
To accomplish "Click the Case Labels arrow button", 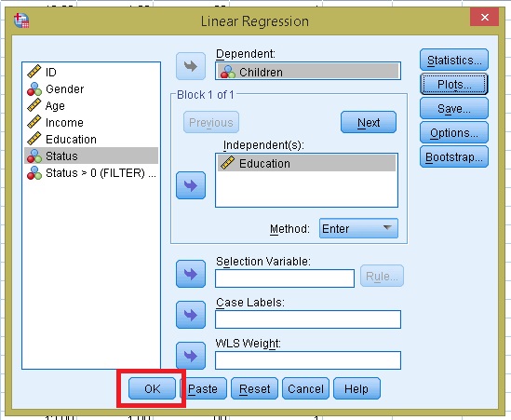I will click(x=191, y=315).
